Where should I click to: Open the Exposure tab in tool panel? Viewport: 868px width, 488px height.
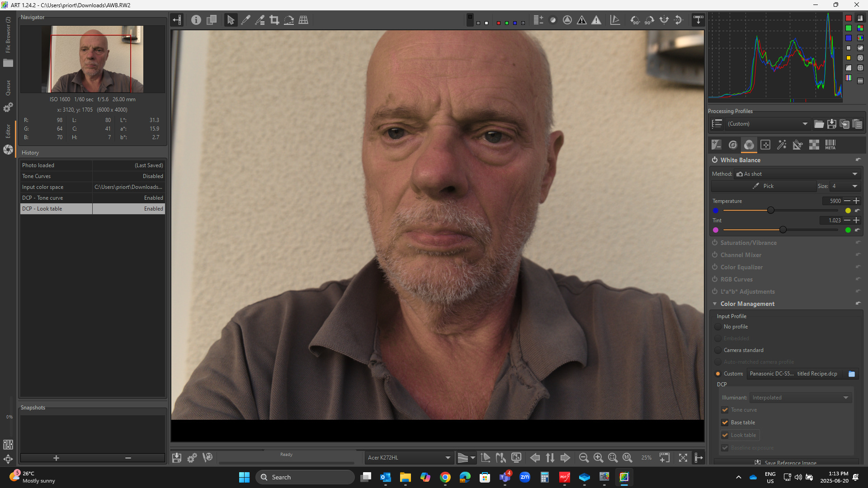click(716, 145)
